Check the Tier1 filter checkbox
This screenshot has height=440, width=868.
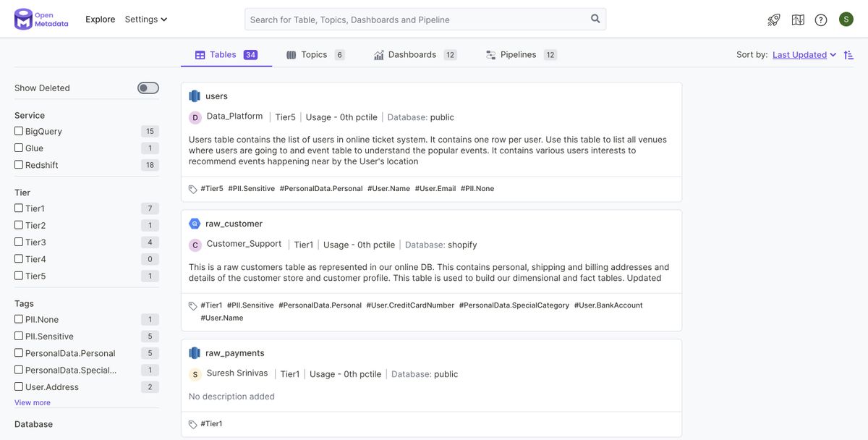pos(19,208)
